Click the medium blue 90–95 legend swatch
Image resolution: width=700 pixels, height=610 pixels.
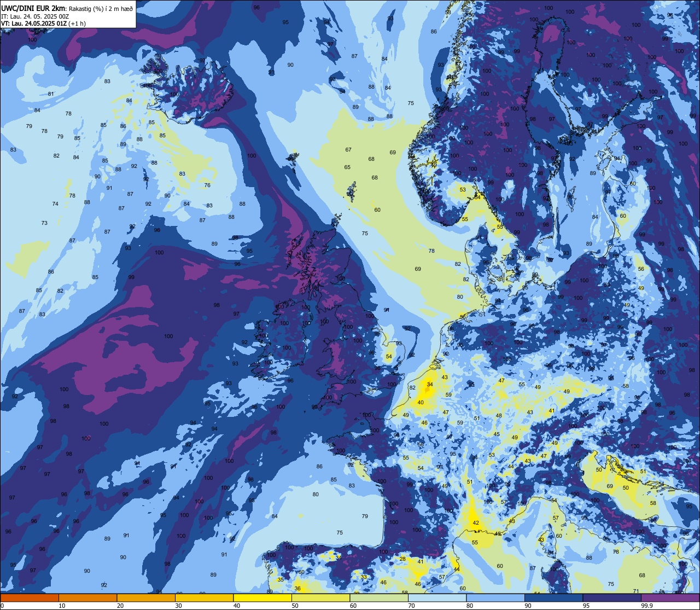(x=553, y=597)
